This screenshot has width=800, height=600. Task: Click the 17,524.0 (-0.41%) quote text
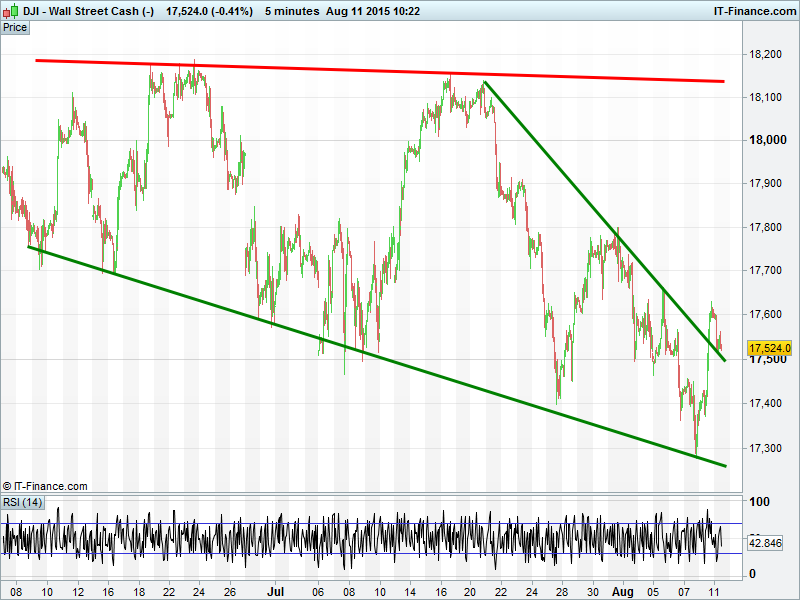(x=209, y=11)
